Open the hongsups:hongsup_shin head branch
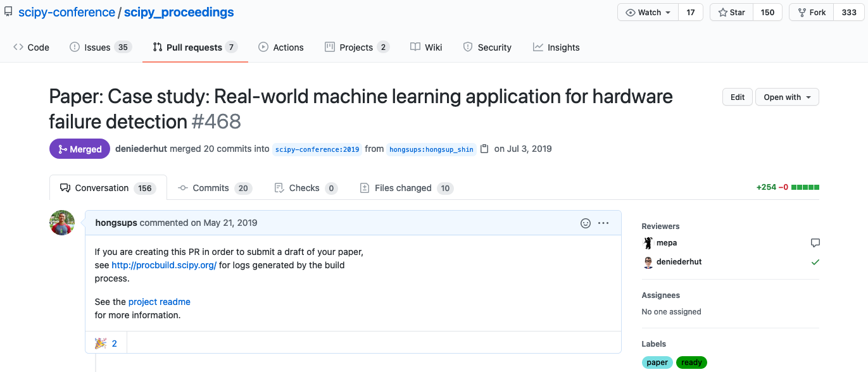 tap(431, 149)
